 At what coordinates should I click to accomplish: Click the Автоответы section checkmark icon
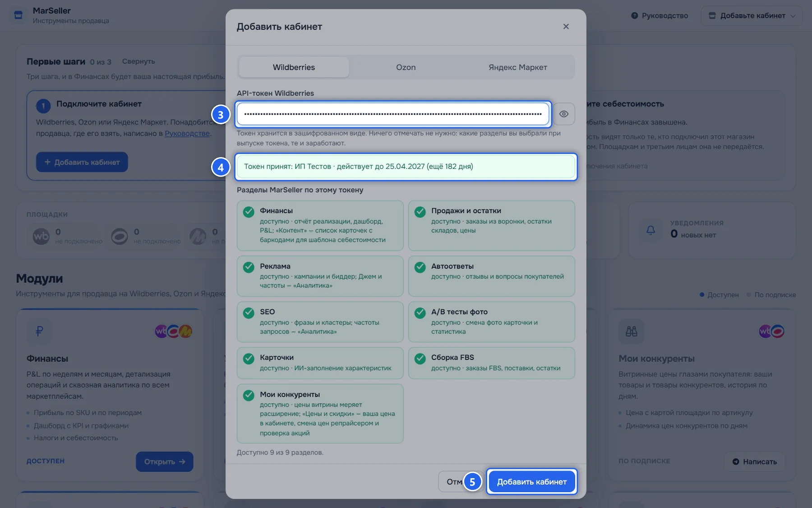point(420,267)
